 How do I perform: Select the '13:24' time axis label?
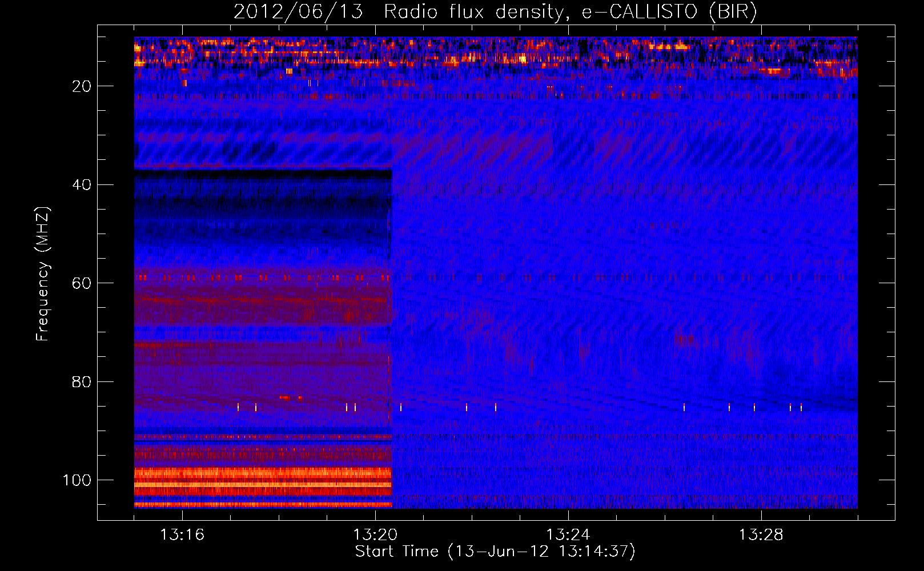(x=568, y=534)
